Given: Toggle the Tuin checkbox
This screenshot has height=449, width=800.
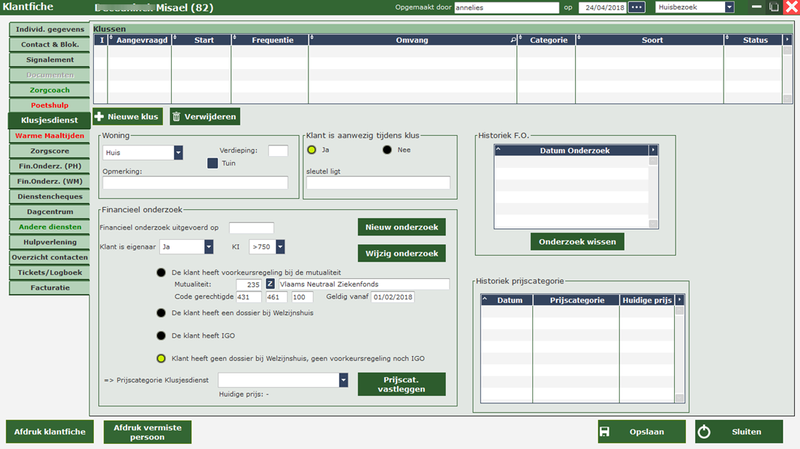Looking at the screenshot, I should (x=213, y=163).
